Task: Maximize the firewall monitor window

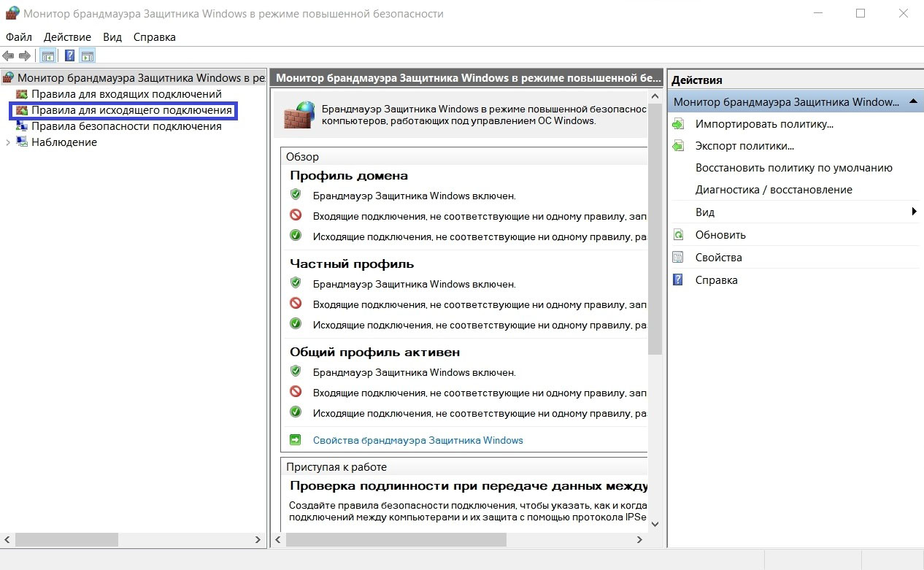Action: click(861, 13)
